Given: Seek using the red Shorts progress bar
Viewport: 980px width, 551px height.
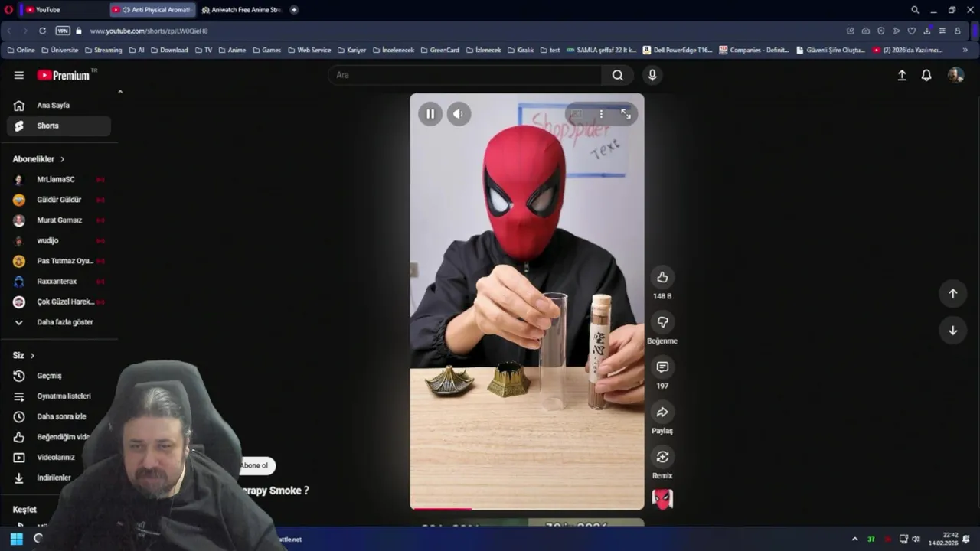Looking at the screenshot, I should click(527, 508).
